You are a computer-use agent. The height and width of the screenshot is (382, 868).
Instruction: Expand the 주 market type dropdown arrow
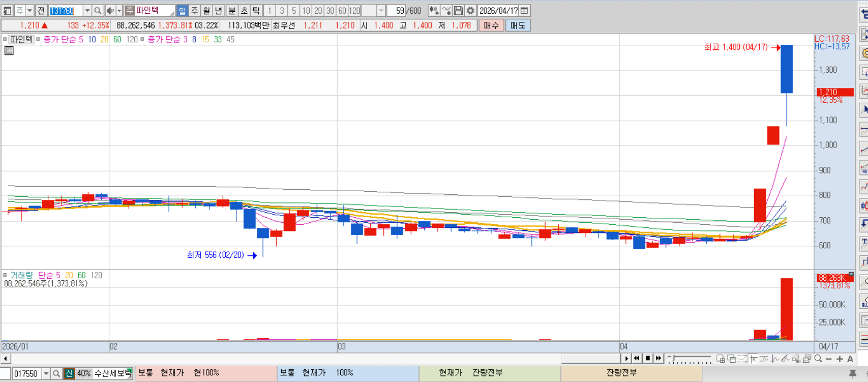pyautogui.click(x=29, y=11)
